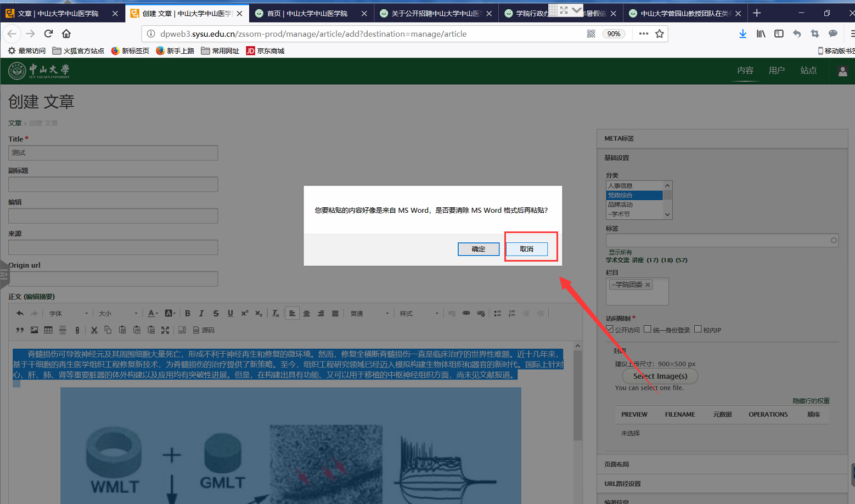Open the 用户 admin menu

click(777, 70)
